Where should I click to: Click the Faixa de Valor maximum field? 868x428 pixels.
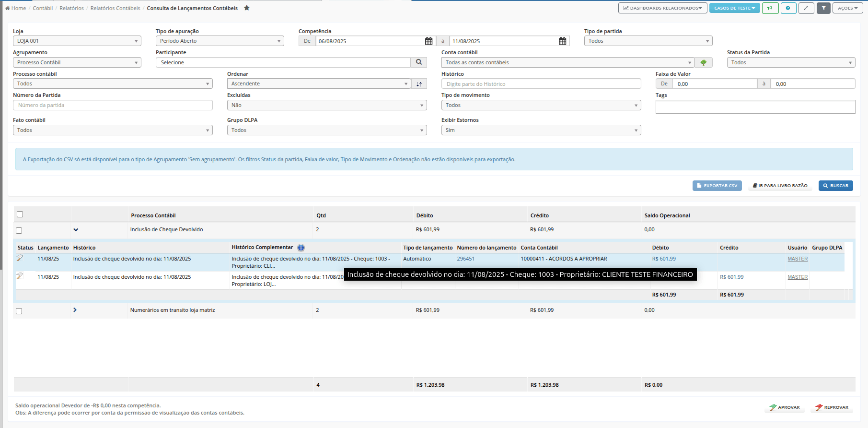point(813,84)
